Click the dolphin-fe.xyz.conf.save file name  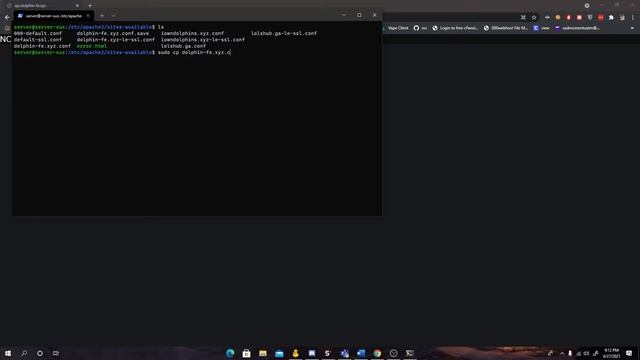pos(113,33)
